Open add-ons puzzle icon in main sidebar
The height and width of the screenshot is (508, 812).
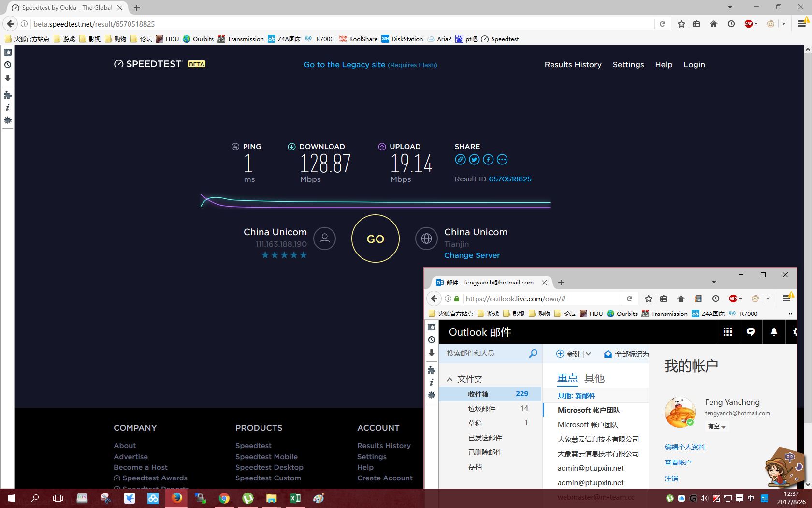coord(8,95)
